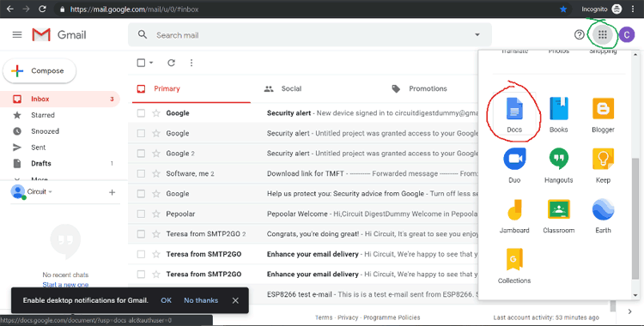Open the Blogger app
Viewport: 644px width, 326px height.
coord(603,115)
